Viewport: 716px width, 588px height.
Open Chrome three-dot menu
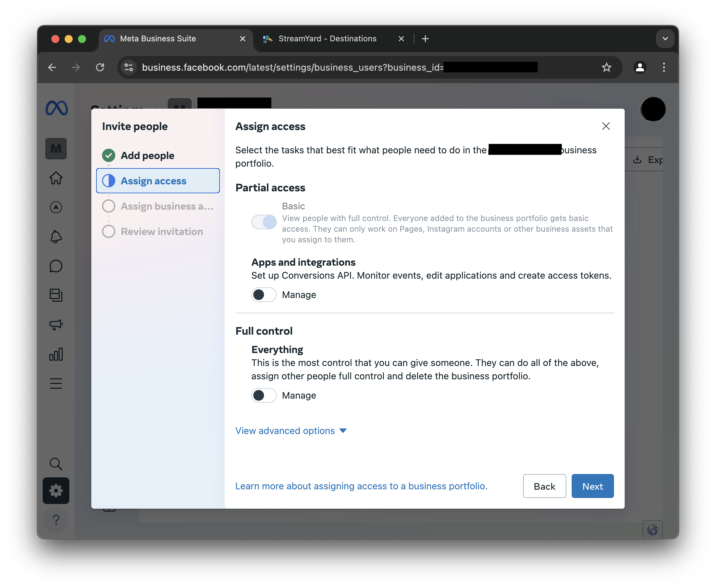pos(664,67)
